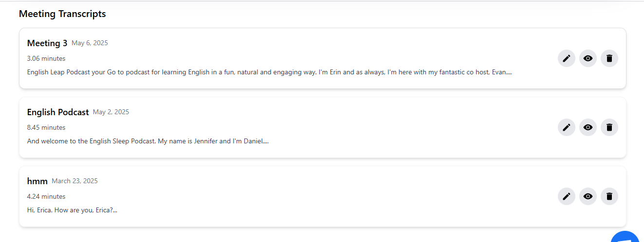644x242 pixels.
Task: Select the Meeting 3 transcript preview text
Action: click(269, 72)
